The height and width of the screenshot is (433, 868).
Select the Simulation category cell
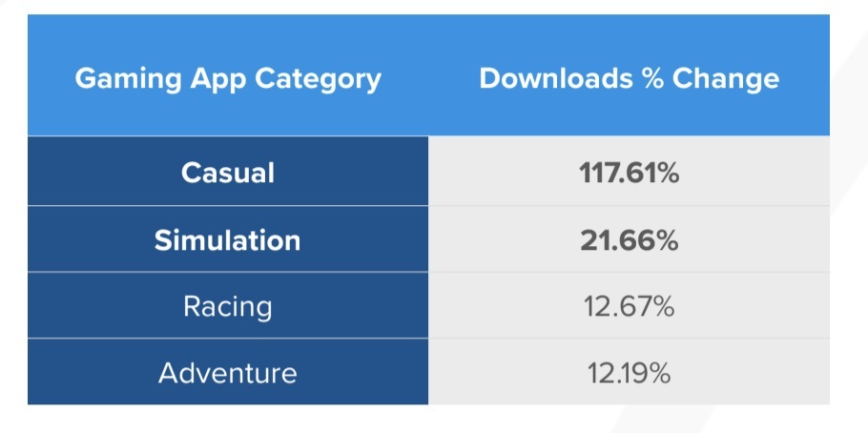(x=228, y=239)
